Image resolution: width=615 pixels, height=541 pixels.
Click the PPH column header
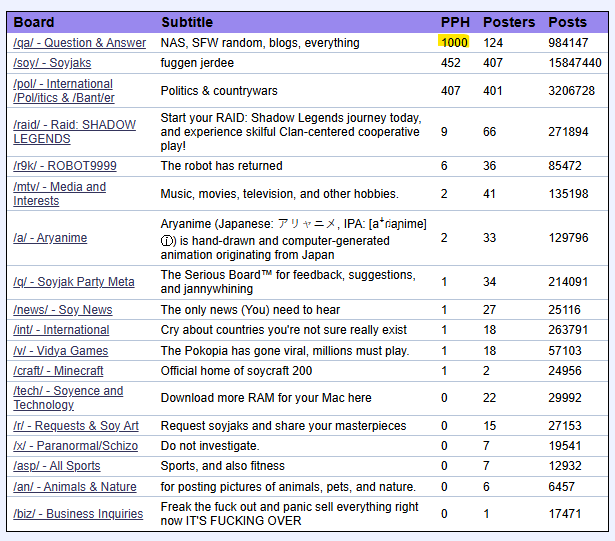click(454, 22)
